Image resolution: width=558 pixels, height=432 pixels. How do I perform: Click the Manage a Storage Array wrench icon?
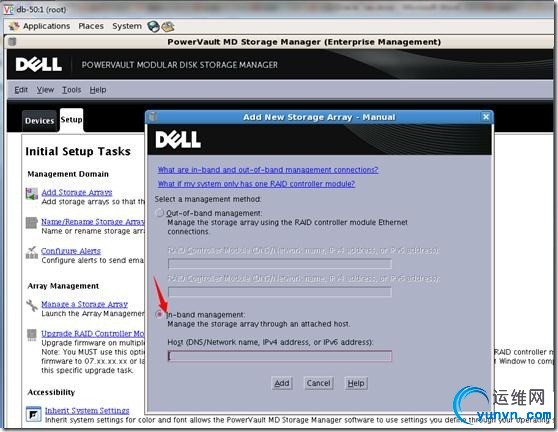[32, 305]
